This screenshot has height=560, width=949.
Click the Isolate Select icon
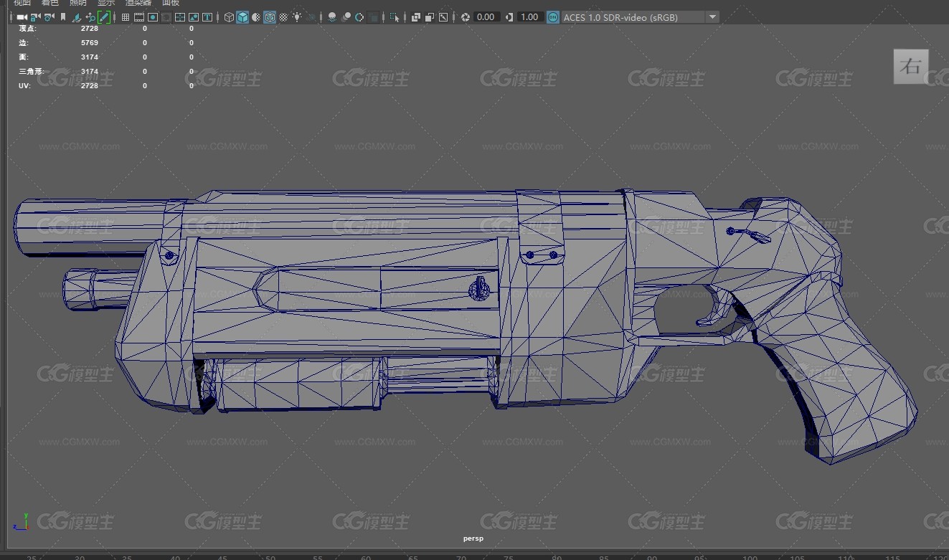point(395,17)
